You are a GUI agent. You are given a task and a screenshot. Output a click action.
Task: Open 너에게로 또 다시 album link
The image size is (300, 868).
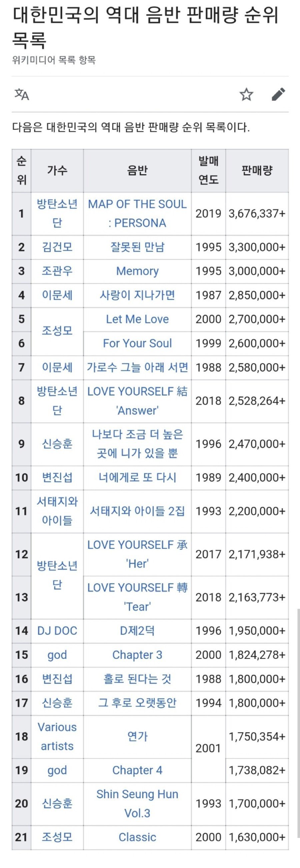[x=137, y=477]
